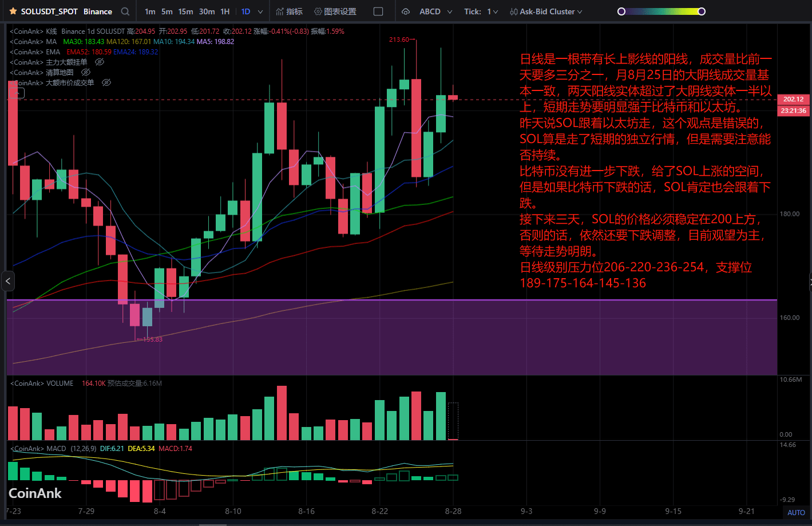Click the right handle of the color gradient slider

pos(702,11)
